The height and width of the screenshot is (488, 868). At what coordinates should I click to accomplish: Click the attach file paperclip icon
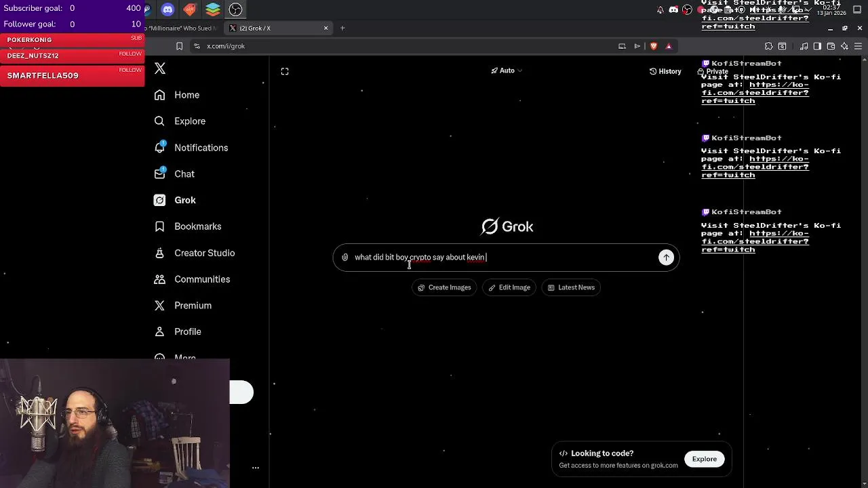click(344, 258)
